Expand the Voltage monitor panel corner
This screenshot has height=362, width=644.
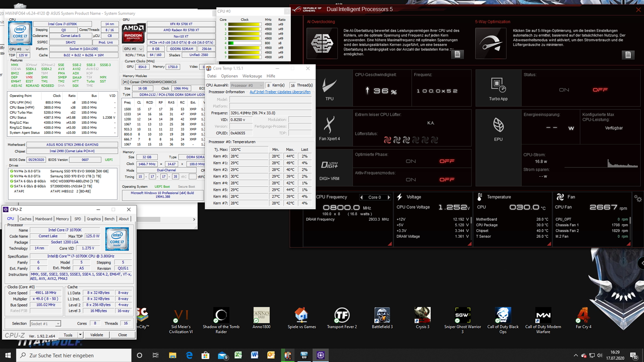(x=469, y=244)
